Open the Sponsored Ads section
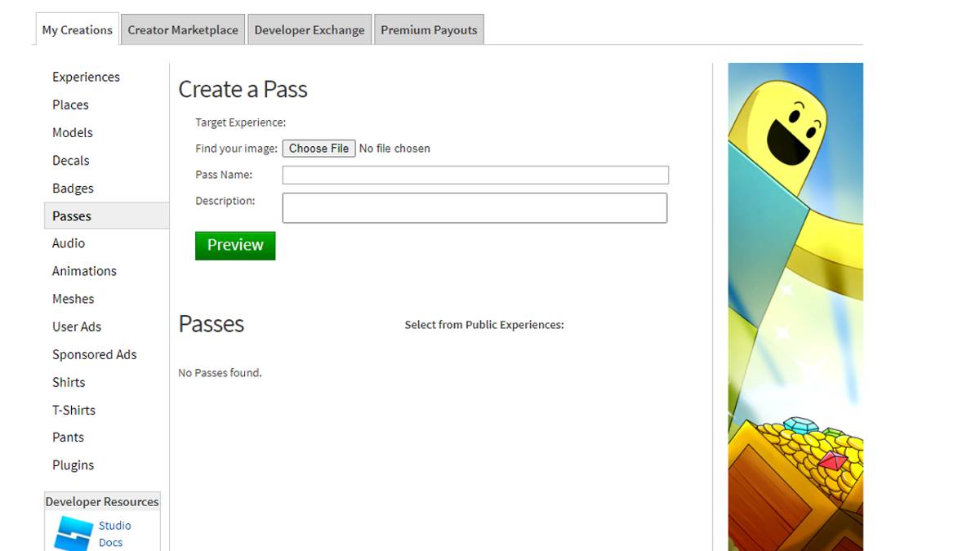Screen dimensions: 980x551 pyautogui.click(x=94, y=353)
